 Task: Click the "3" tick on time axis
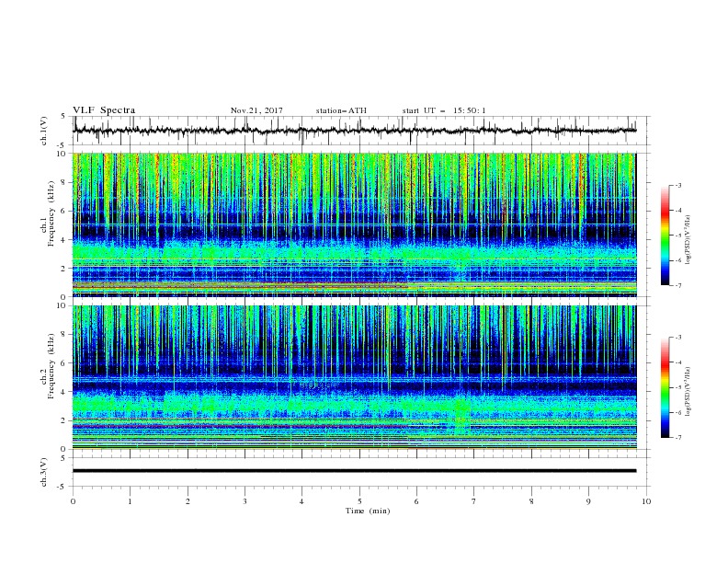(245, 501)
